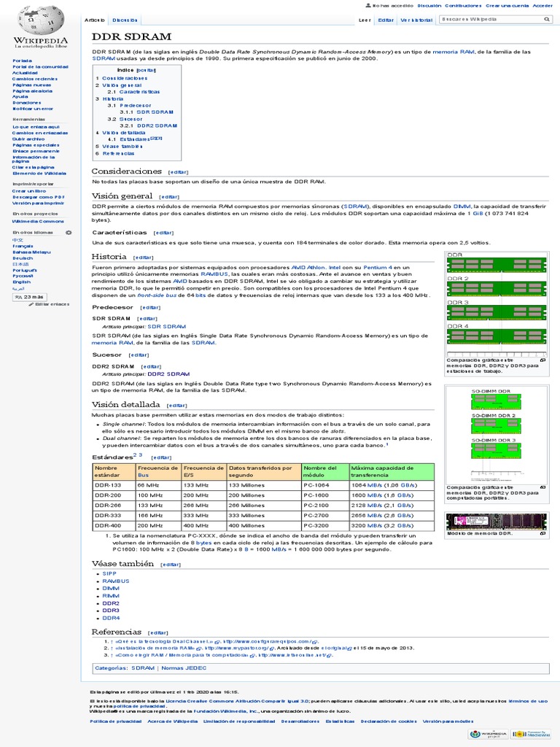Viewport: 560px width, 747px height.
Task: Show 23 more languages button
Action: coord(29,297)
